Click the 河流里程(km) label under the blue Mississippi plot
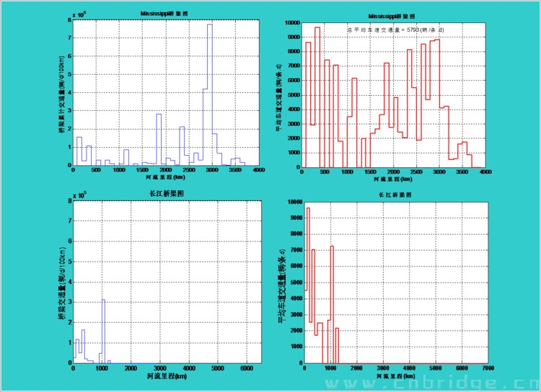541x392 pixels. 165,177
